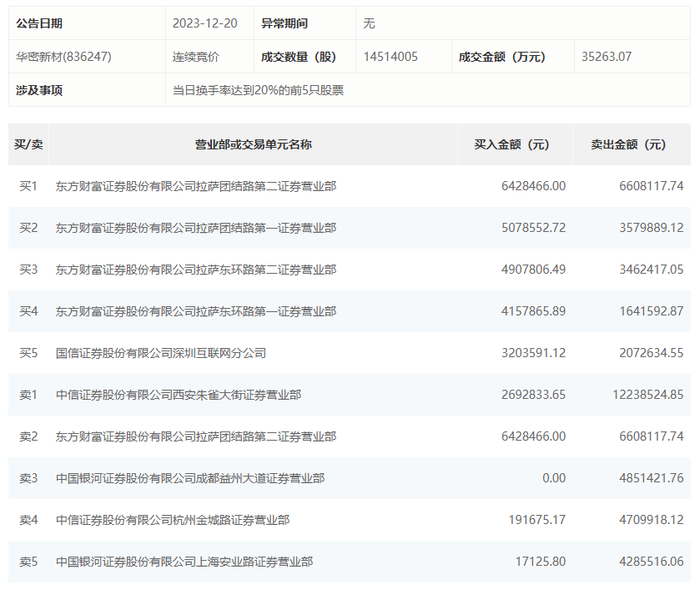Click the 买2 row label

[29, 228]
